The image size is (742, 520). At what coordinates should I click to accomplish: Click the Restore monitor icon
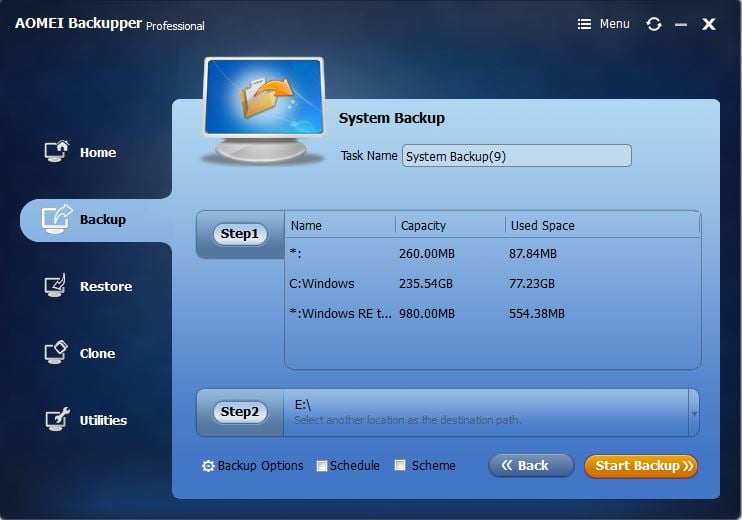[55, 285]
